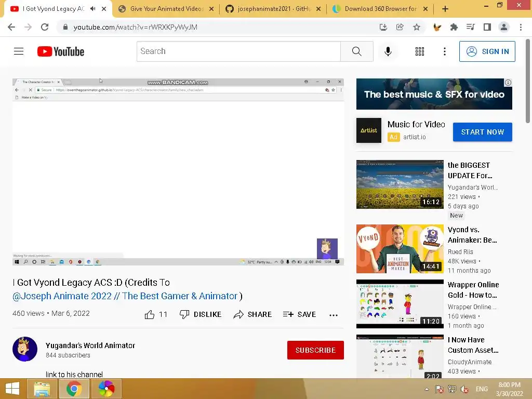This screenshot has height=399, width=532.
Task: Open the Chrome three-dot menu
Action: point(521,27)
